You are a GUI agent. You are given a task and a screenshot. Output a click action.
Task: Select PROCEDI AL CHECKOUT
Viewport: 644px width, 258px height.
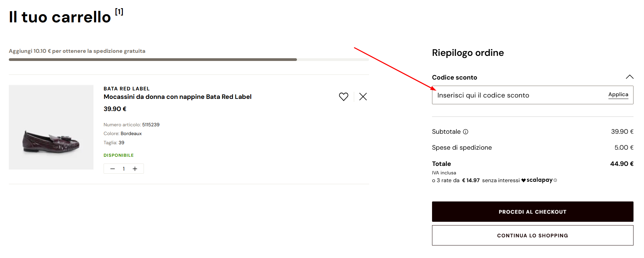532,212
